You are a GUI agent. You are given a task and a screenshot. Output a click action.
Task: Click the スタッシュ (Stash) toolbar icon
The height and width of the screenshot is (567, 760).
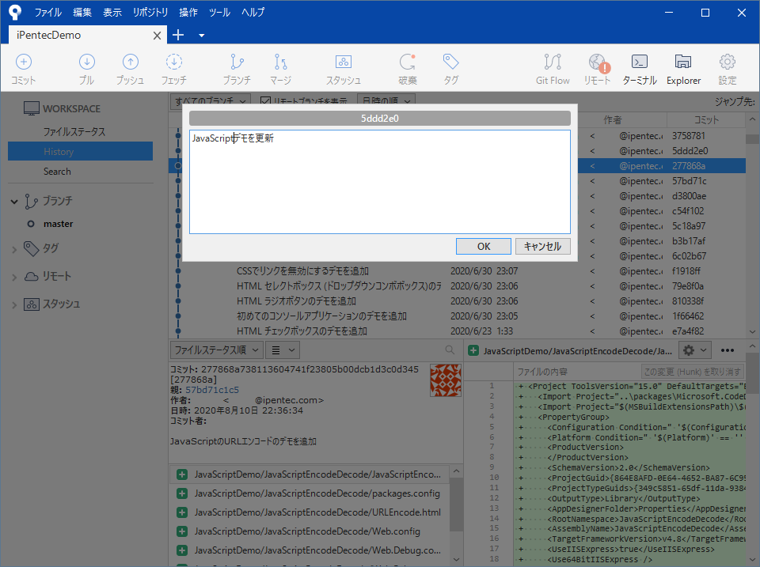tap(343, 69)
